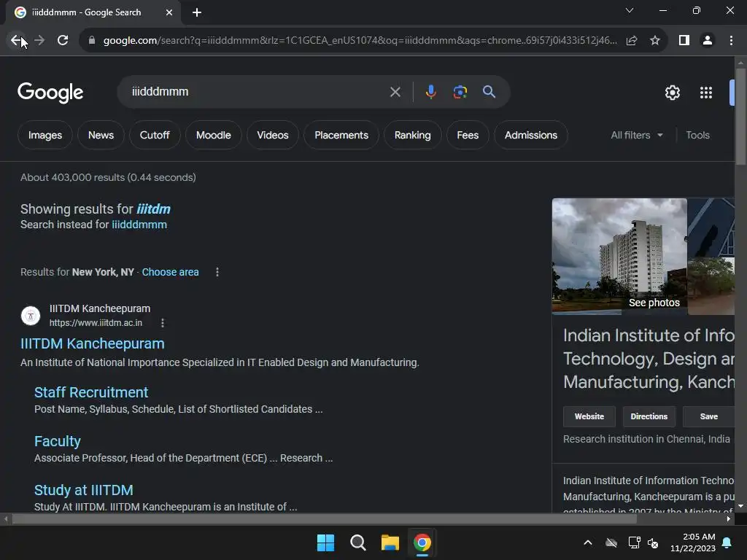This screenshot has width=747, height=560.
Task: Click the muted volume tray icon
Action: (653, 542)
